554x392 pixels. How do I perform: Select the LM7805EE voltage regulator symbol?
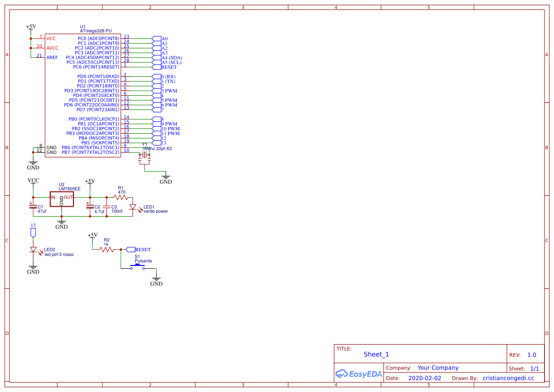[62, 198]
